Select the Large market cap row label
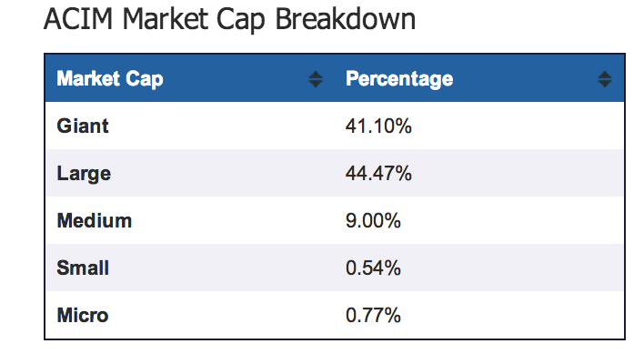Screen dimensions: 644x364 click(x=84, y=173)
